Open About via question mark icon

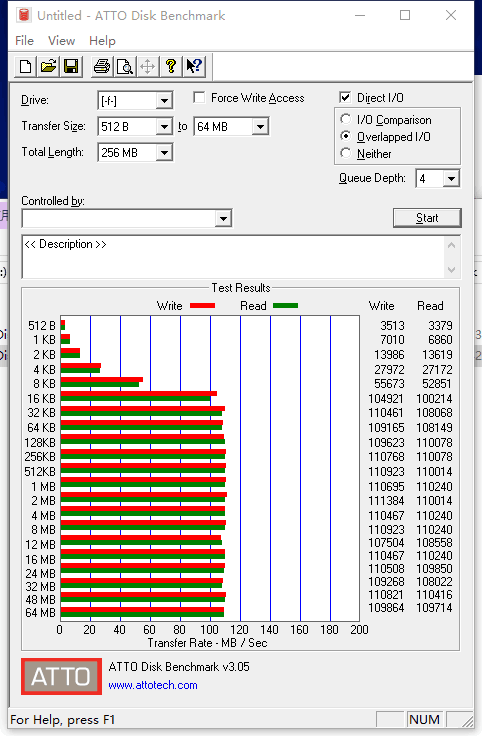(x=171, y=66)
